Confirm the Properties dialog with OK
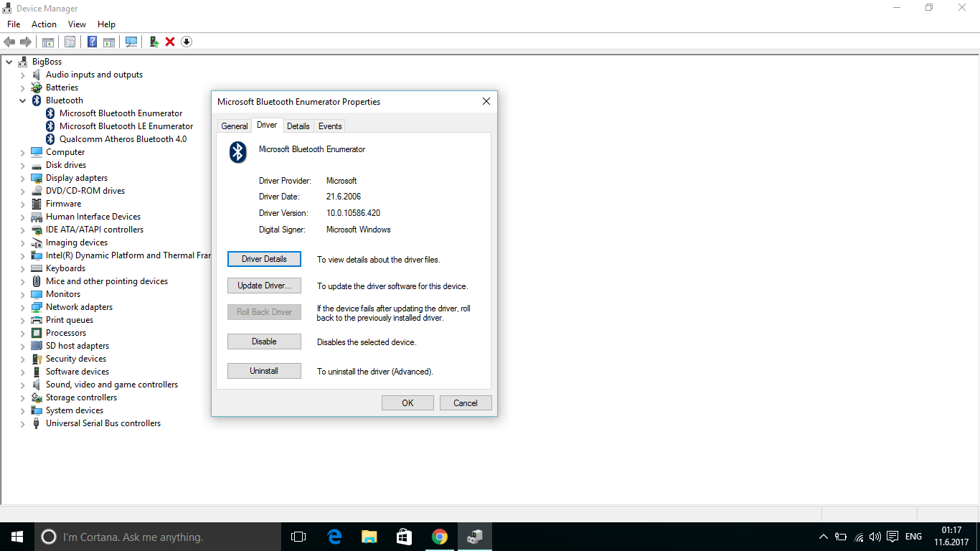The width and height of the screenshot is (980, 551). [407, 402]
